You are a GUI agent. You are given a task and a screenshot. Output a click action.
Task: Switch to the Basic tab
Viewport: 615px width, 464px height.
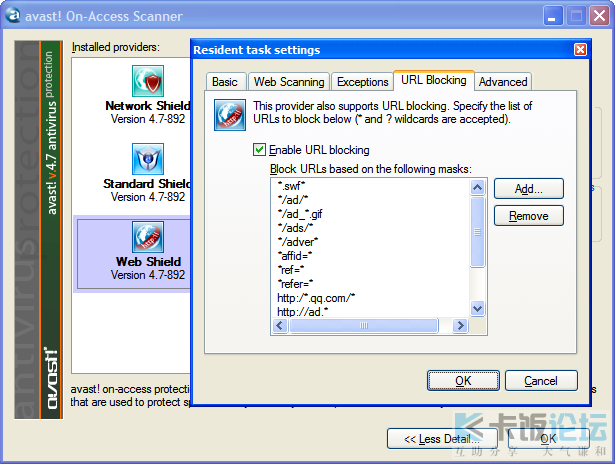(225, 82)
